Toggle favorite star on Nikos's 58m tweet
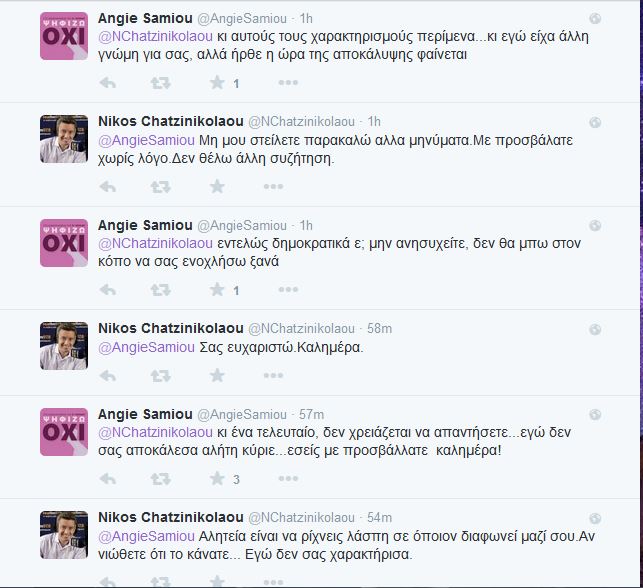Viewport: 643px width, 588px height. 216,375
